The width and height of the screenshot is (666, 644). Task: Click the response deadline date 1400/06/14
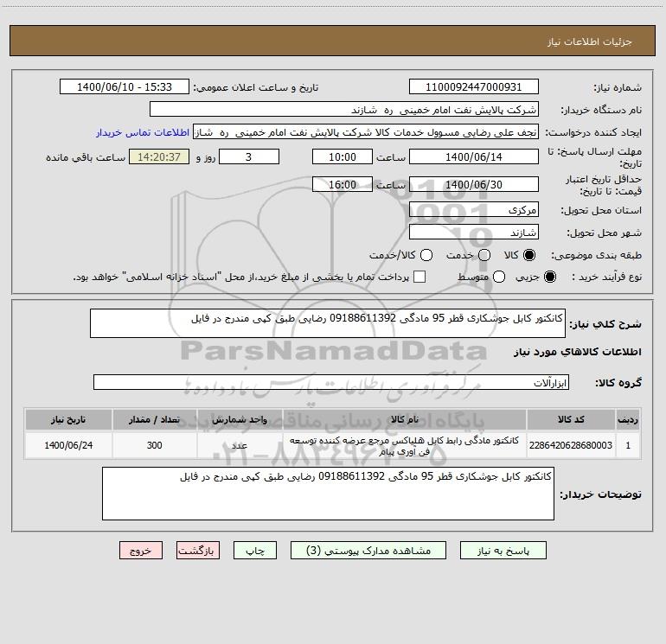(x=474, y=156)
